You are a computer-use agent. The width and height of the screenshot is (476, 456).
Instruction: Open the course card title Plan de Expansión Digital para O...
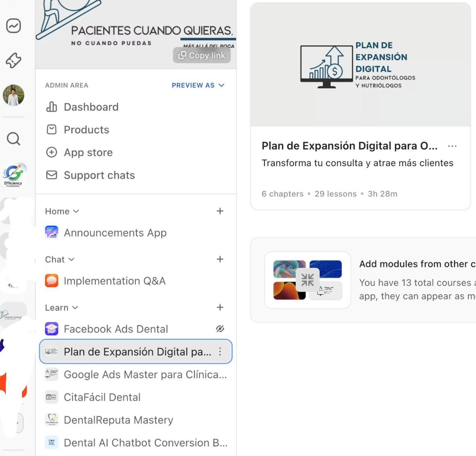349,146
